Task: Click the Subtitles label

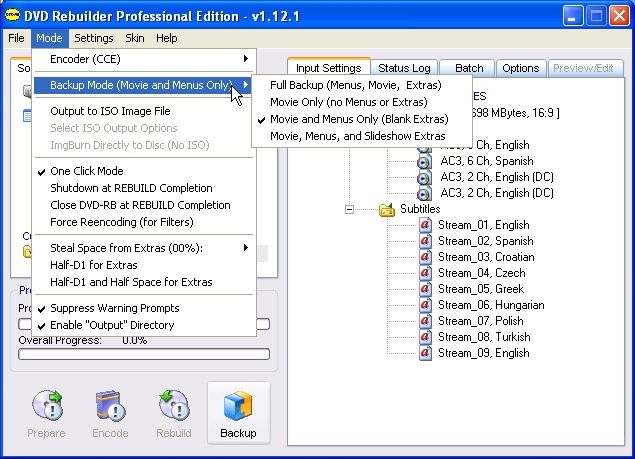Action: (x=420, y=209)
